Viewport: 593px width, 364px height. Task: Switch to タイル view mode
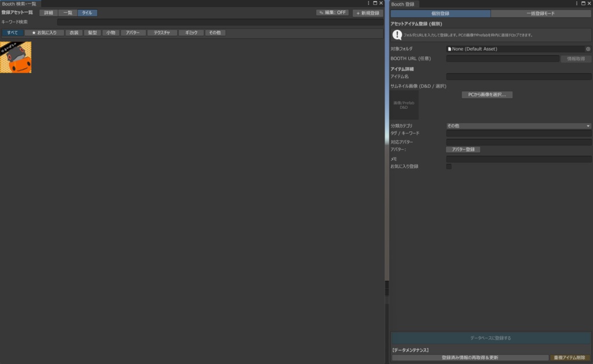click(x=87, y=13)
